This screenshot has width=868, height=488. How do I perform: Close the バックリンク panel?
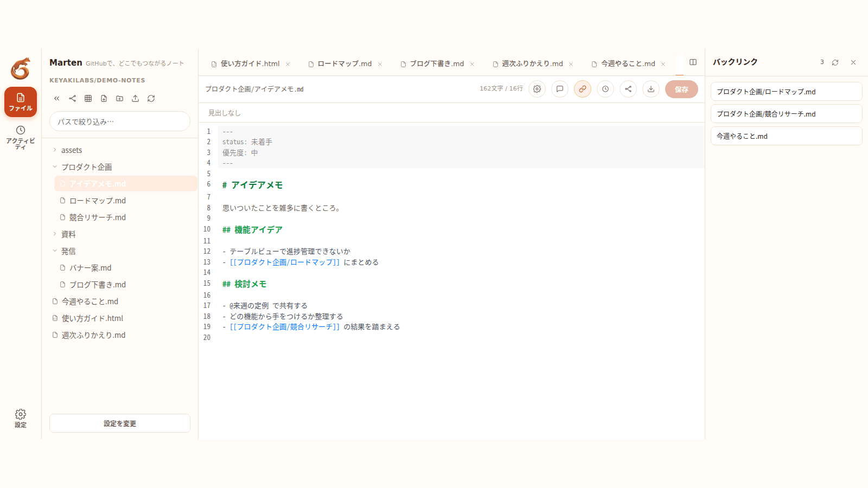click(853, 62)
